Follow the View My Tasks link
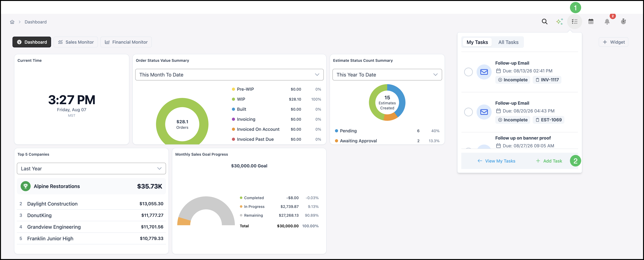 pos(496,161)
